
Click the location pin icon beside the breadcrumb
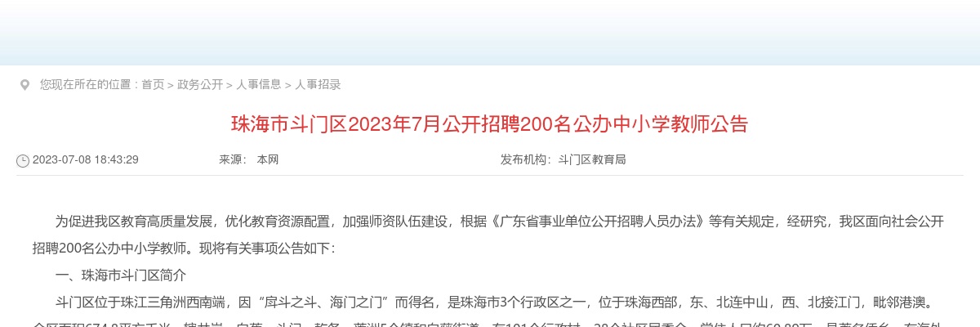(x=24, y=85)
